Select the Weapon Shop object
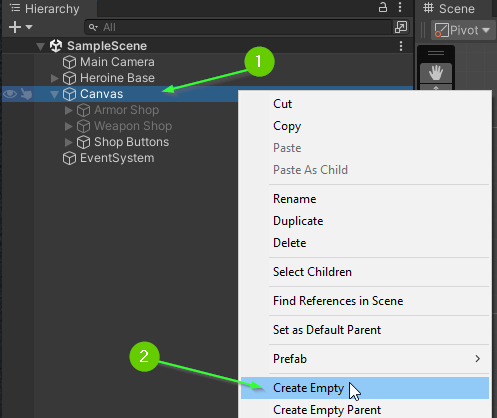 (133, 126)
